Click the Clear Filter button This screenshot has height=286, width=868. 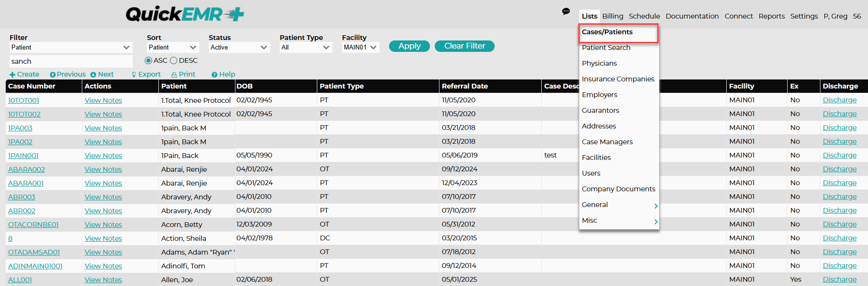coord(465,46)
